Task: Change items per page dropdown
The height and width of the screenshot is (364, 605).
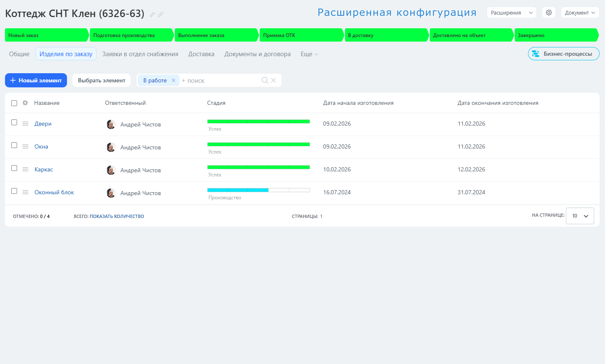Action: pyautogui.click(x=580, y=216)
